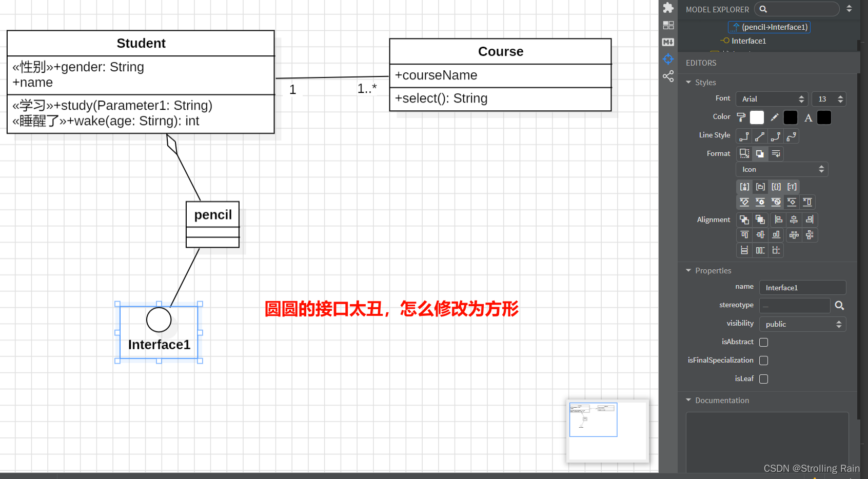Screen dimensions: 868x479
Task: Open the Arial font dropdown
Action: [772, 99]
